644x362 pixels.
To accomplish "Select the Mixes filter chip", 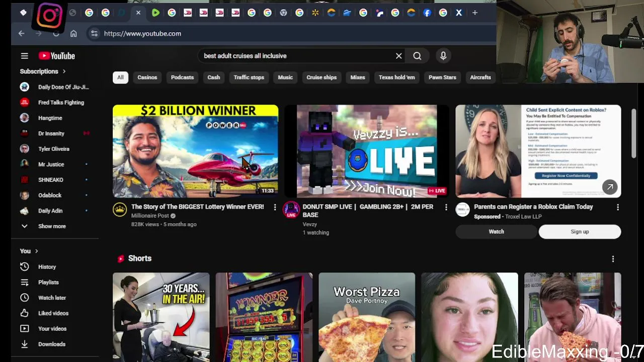I will 358,77.
